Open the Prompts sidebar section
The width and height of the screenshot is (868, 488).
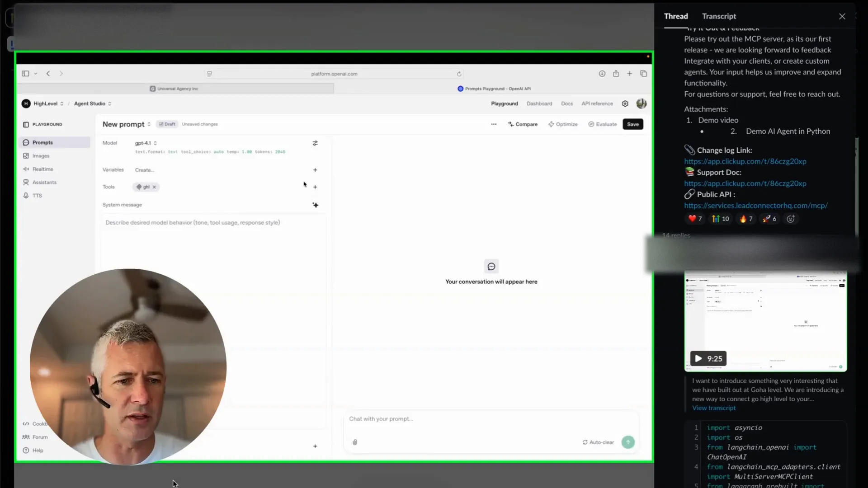[x=54, y=142]
